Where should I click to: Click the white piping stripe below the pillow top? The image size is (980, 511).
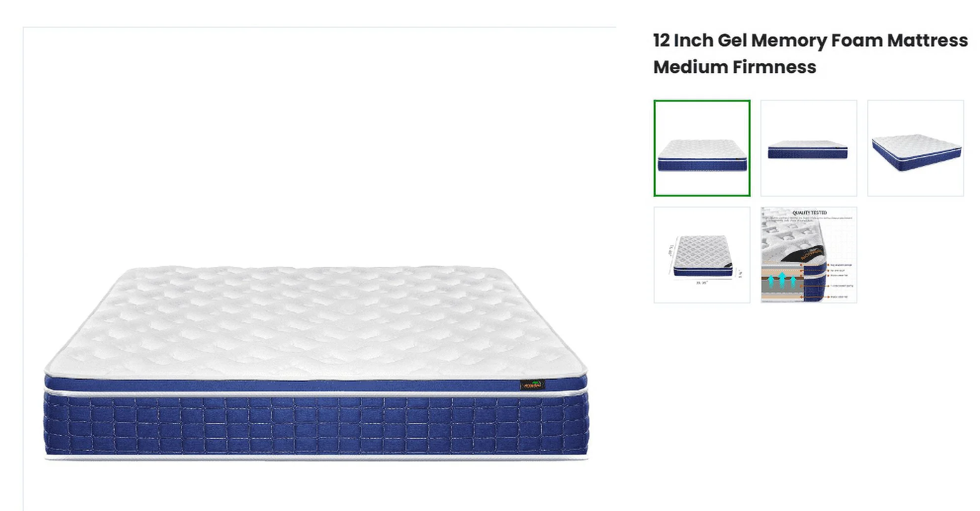[x=316, y=394]
